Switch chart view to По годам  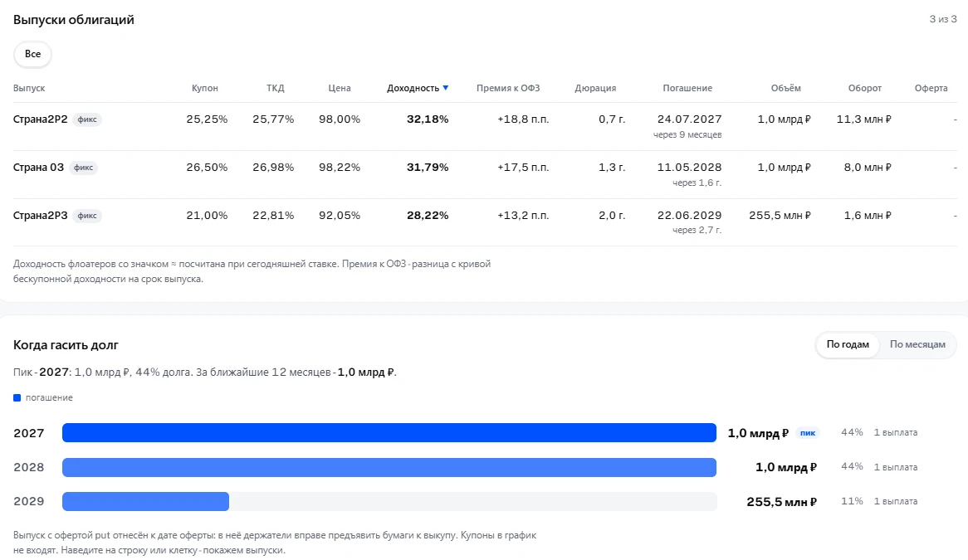click(x=848, y=344)
